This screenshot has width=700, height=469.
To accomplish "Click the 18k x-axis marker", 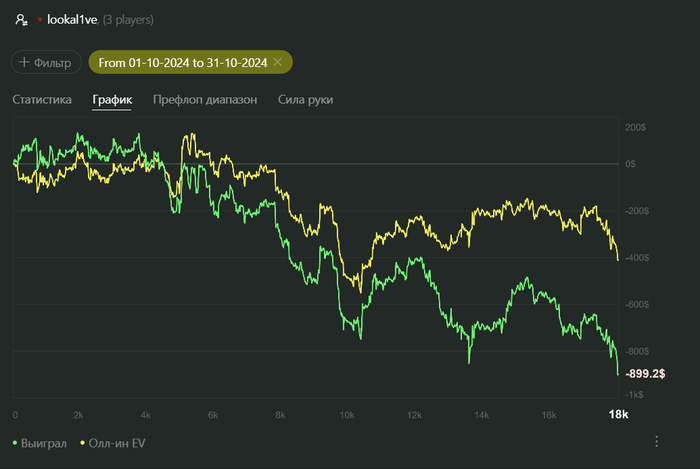I will click(617, 413).
